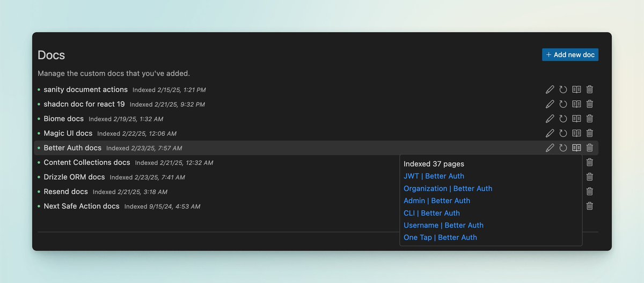
Task: Edit the shadcn doc for react 19
Action: (550, 104)
